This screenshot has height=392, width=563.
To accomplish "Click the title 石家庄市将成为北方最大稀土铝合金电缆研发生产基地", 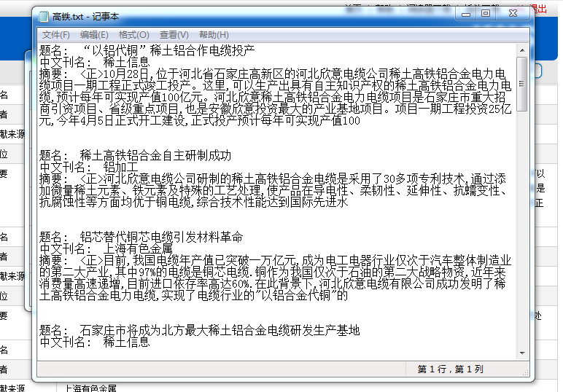I will click(x=220, y=330).
